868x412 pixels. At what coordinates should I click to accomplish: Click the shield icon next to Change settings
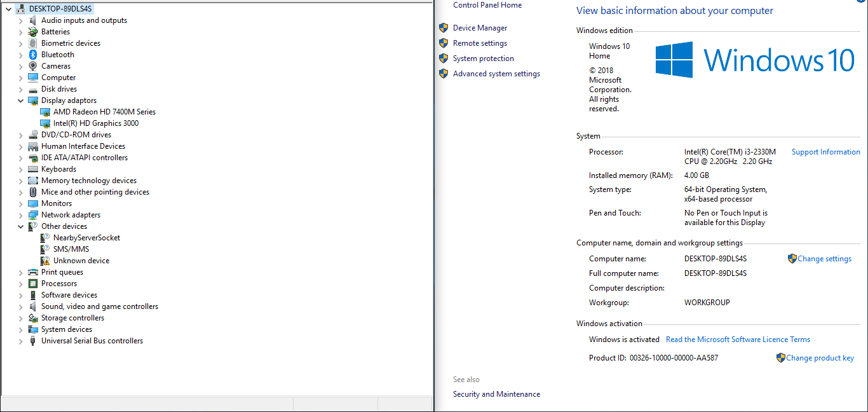point(792,259)
